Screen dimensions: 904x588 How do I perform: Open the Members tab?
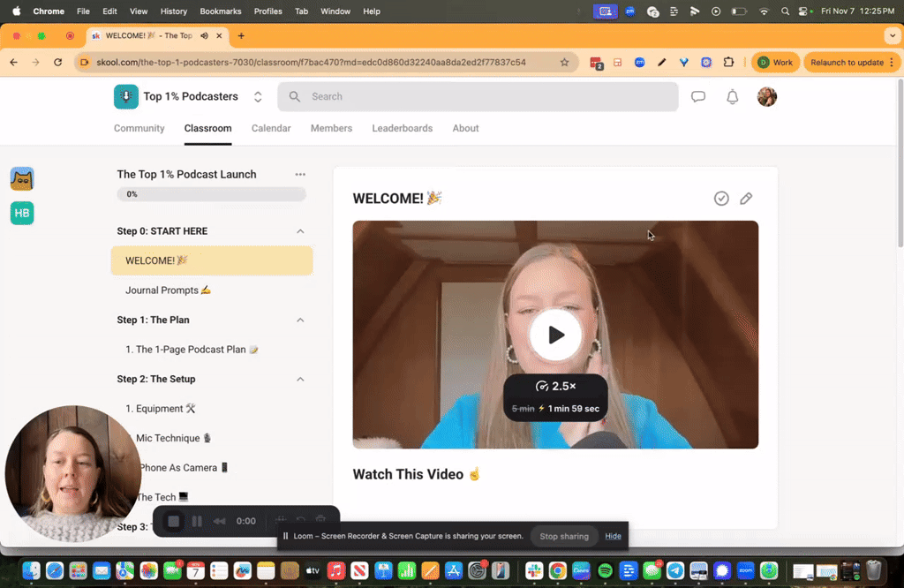[x=332, y=128]
